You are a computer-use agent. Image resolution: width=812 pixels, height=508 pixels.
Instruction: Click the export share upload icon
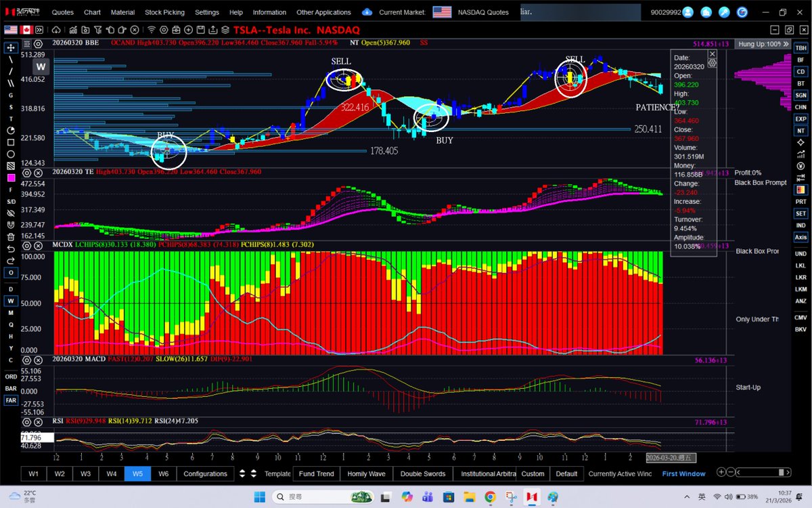tap(212, 30)
